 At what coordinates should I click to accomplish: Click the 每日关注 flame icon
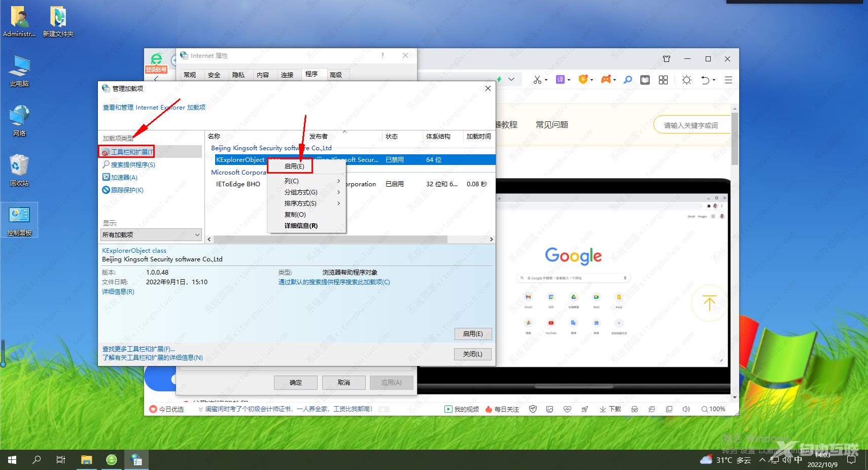click(x=502, y=409)
